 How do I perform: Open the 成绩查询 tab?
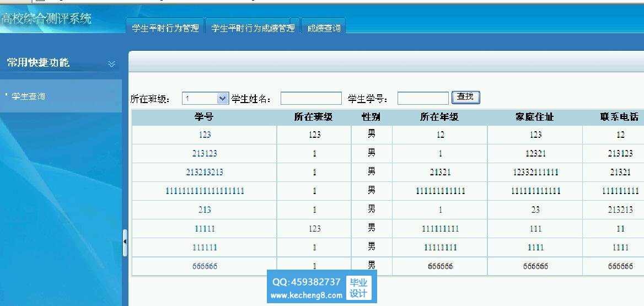point(324,28)
